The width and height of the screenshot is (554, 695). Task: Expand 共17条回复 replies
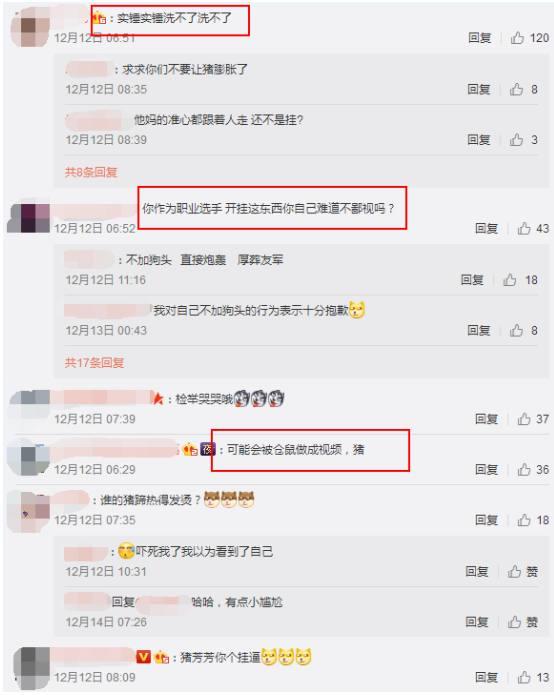94,363
